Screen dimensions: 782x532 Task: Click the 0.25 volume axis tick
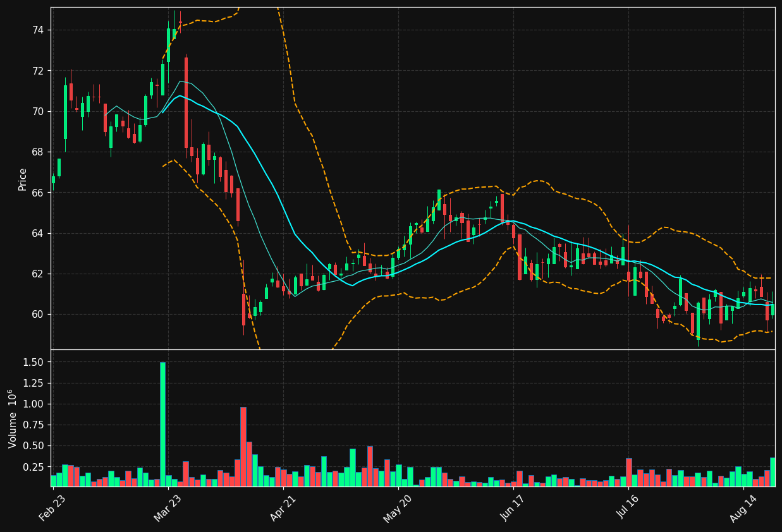coord(34,467)
